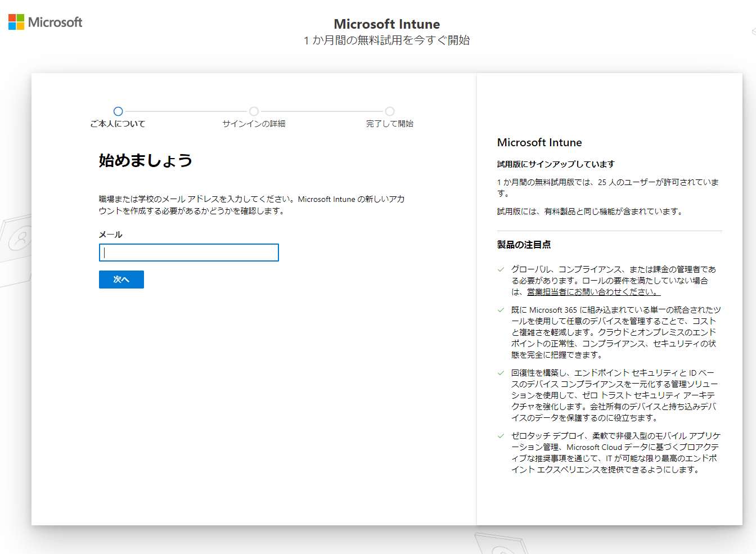The image size is (756, 554).
Task: Click the 製品の注目点 heading
Action: (x=524, y=245)
